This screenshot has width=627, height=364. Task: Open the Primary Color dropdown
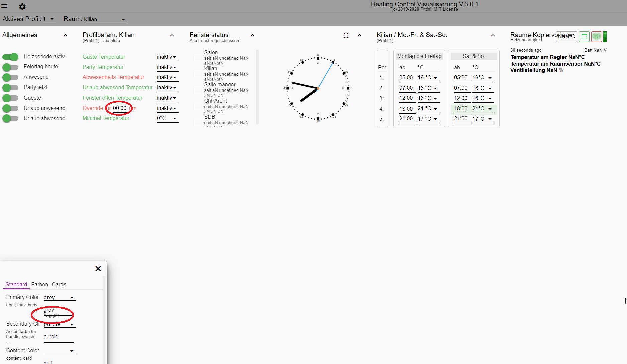(x=59, y=297)
